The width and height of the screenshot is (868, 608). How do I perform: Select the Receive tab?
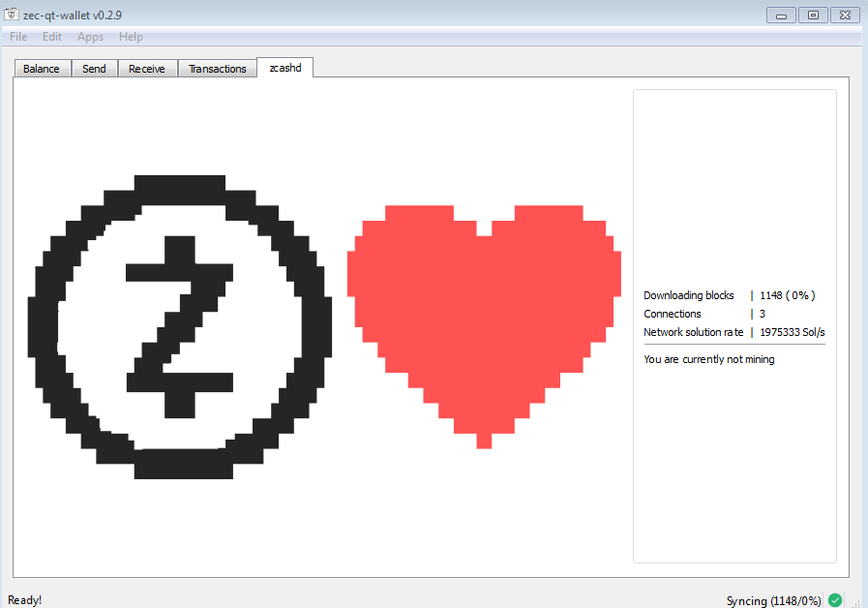(x=147, y=69)
